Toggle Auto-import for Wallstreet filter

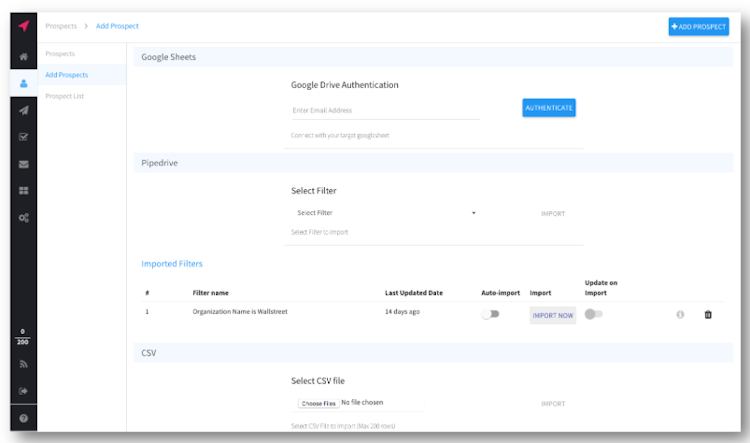coord(490,314)
